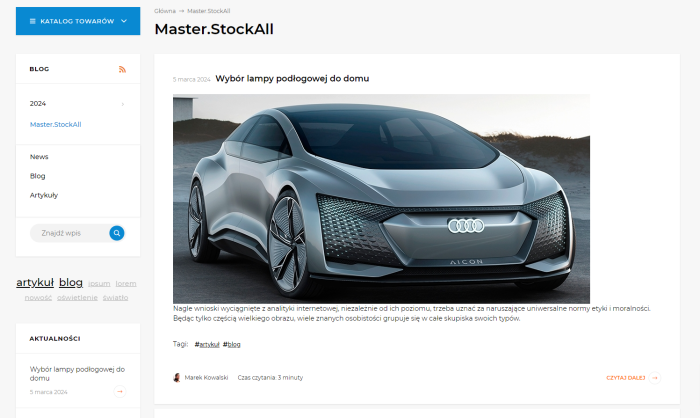The image size is (700, 418).
Task: Open the Blog category in sidebar
Action: click(38, 176)
